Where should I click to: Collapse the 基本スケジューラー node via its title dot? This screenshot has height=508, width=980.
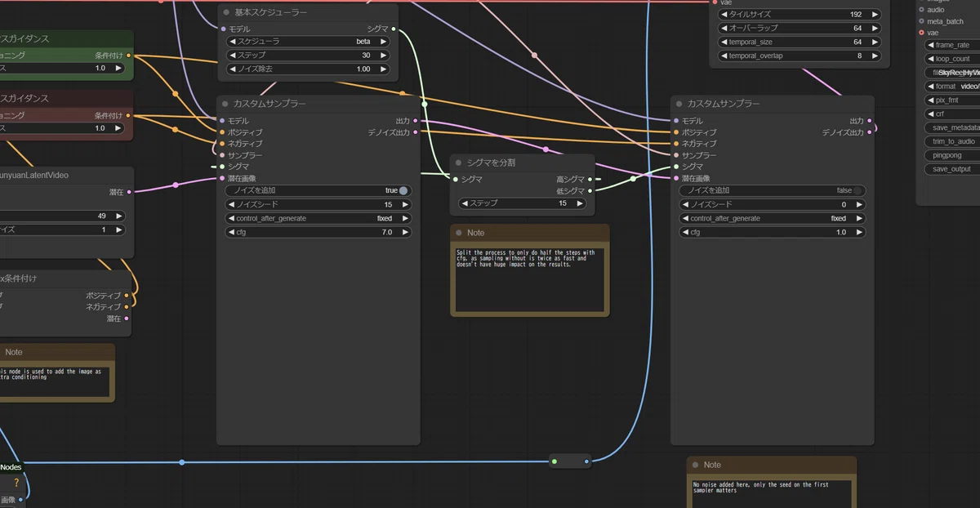[227, 13]
